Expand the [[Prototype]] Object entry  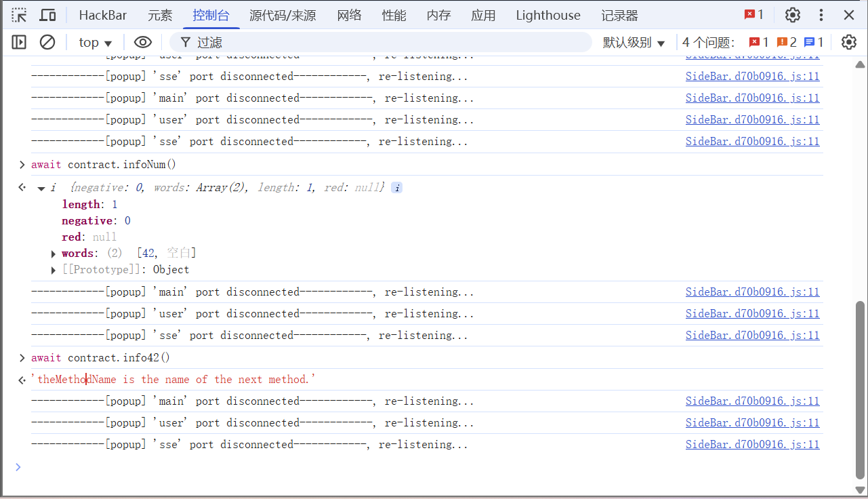pyautogui.click(x=54, y=270)
